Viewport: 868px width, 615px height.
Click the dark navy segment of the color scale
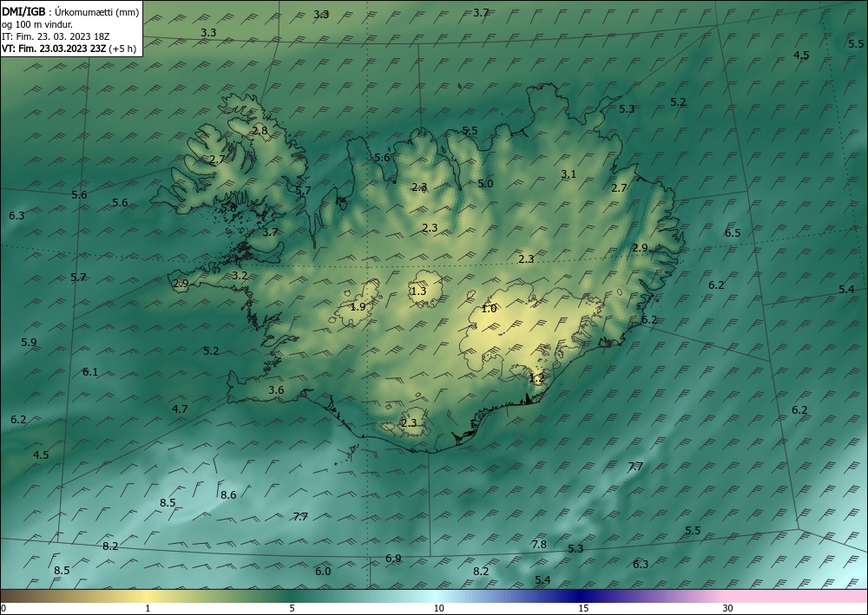pyautogui.click(x=580, y=596)
